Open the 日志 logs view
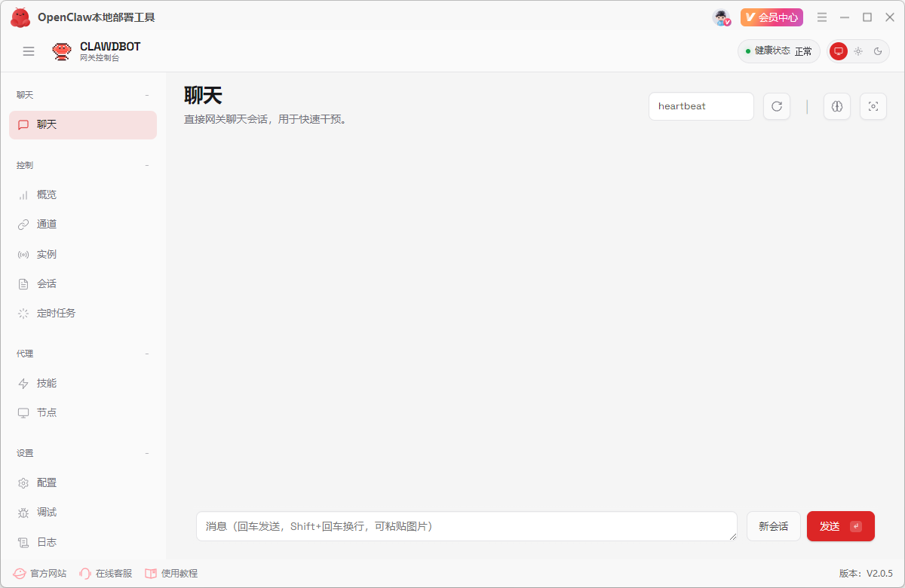The image size is (905, 588). pyautogui.click(x=45, y=541)
